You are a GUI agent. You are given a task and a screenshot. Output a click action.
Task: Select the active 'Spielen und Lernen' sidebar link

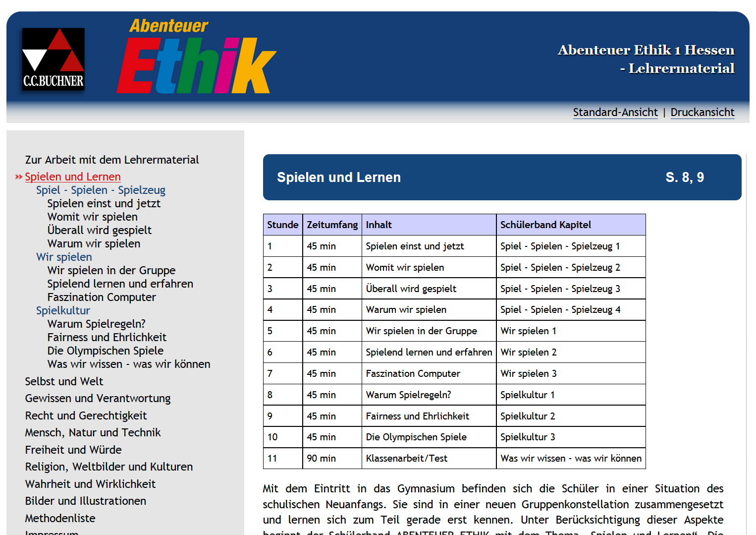pyautogui.click(x=73, y=177)
